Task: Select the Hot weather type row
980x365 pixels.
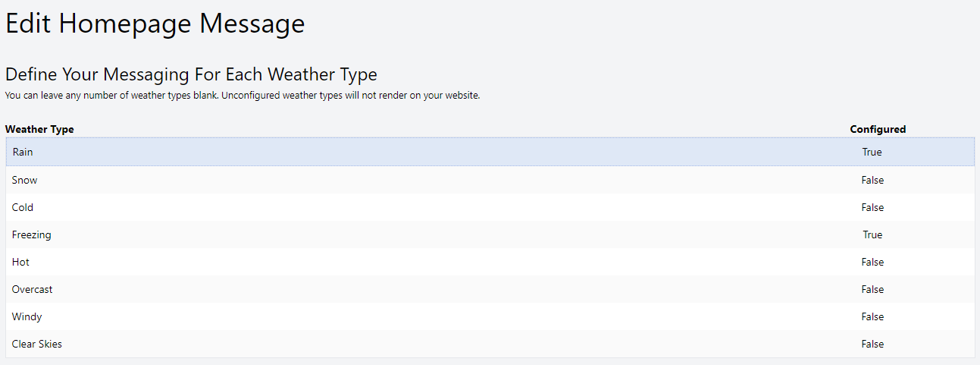Action: pos(490,262)
